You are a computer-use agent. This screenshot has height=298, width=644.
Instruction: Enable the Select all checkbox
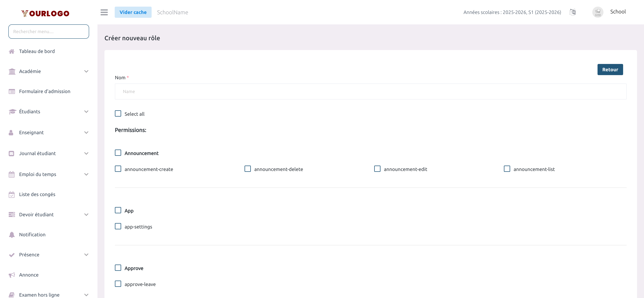click(x=118, y=113)
